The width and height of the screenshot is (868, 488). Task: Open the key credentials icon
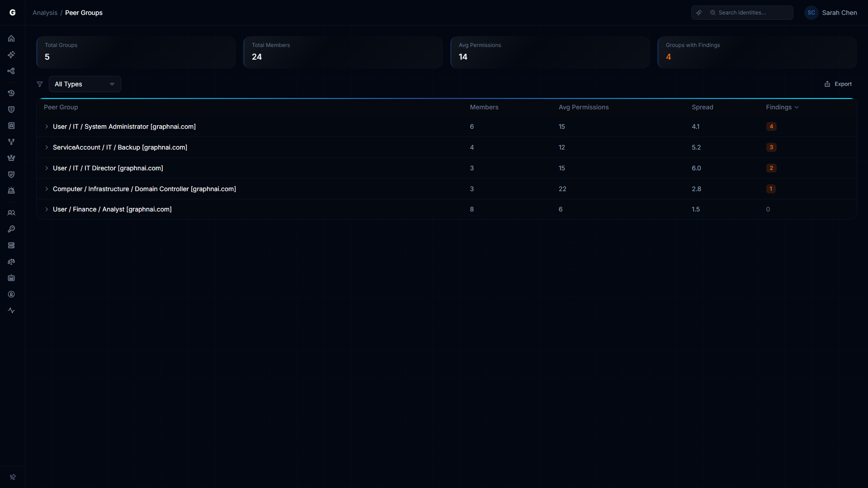pos(11,229)
